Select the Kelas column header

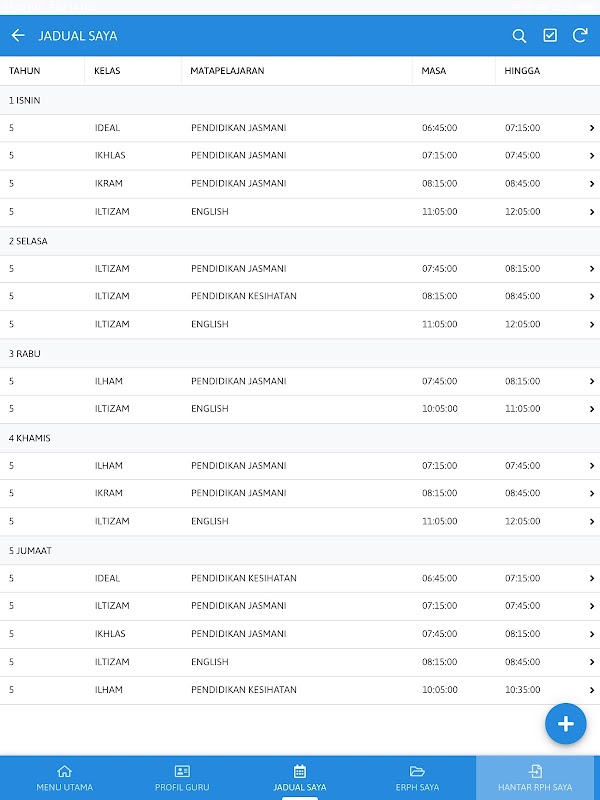point(108,71)
